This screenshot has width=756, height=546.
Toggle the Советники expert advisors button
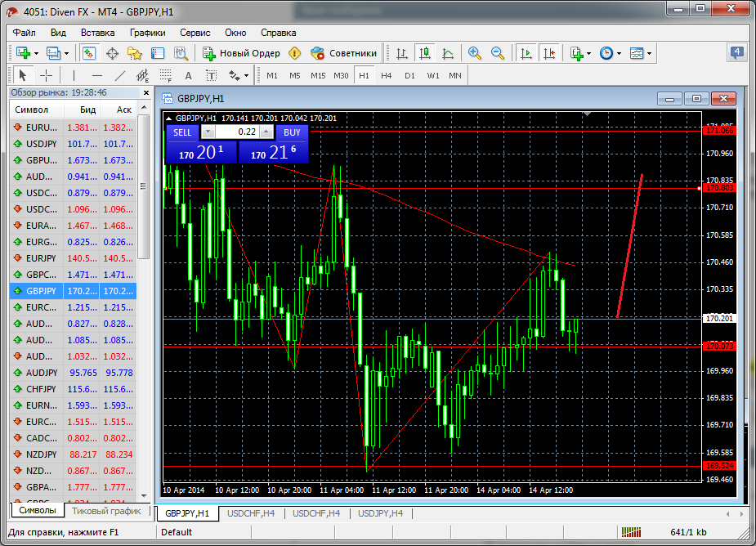[x=344, y=53]
